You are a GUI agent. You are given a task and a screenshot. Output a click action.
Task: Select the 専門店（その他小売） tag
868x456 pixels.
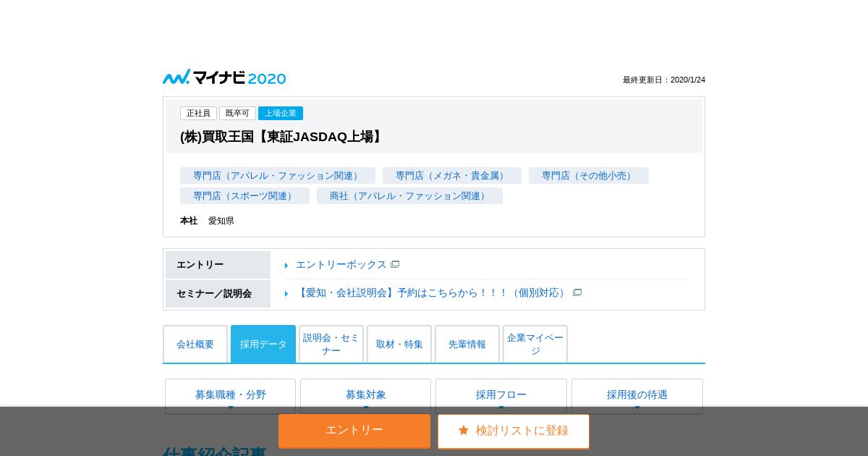(589, 176)
